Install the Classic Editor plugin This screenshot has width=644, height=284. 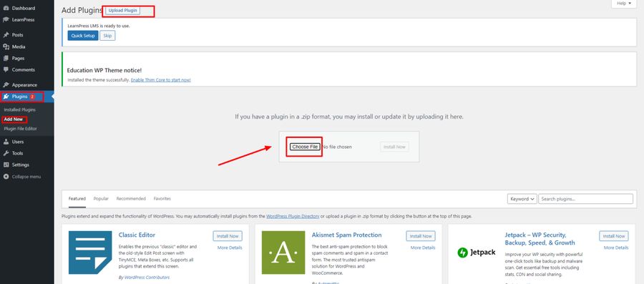click(228, 236)
